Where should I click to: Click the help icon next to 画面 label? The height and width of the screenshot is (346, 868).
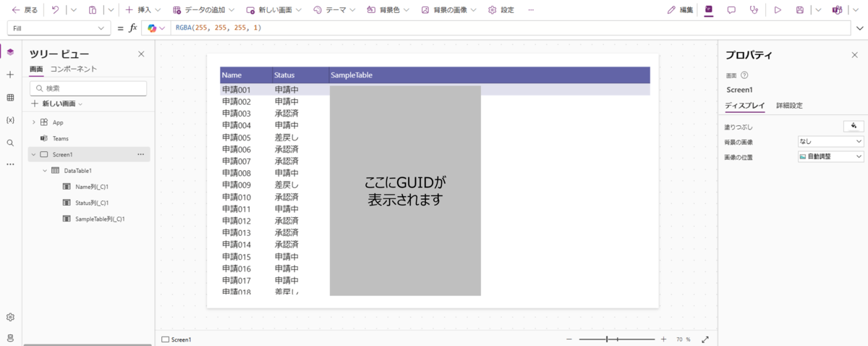(744, 75)
